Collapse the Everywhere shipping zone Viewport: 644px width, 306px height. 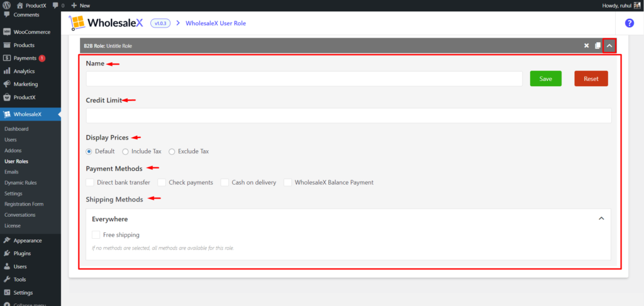coord(601,219)
